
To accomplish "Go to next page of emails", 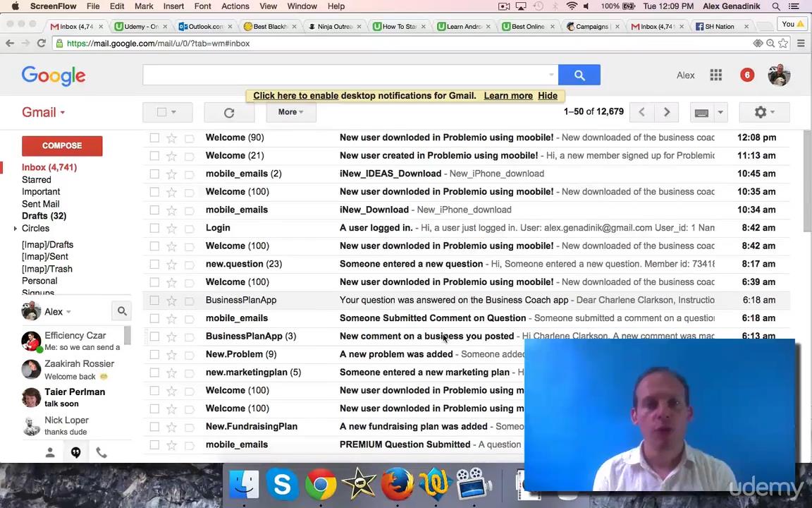I will (x=666, y=112).
